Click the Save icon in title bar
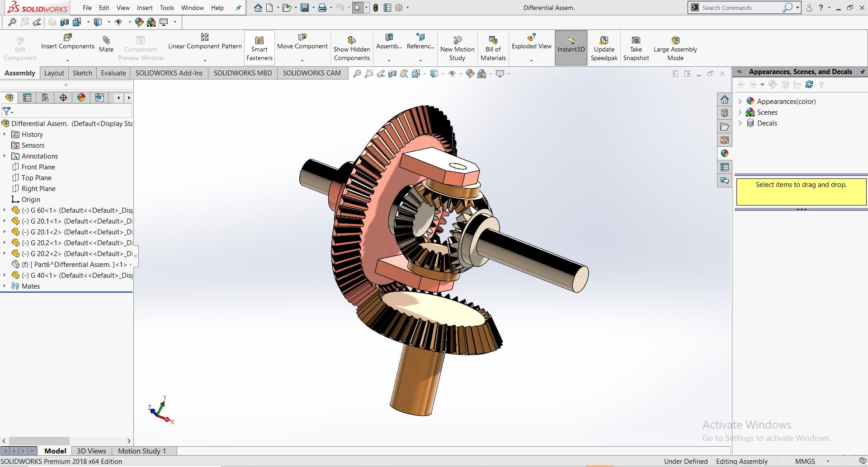Viewport: 868px width, 467px height. pos(305,8)
